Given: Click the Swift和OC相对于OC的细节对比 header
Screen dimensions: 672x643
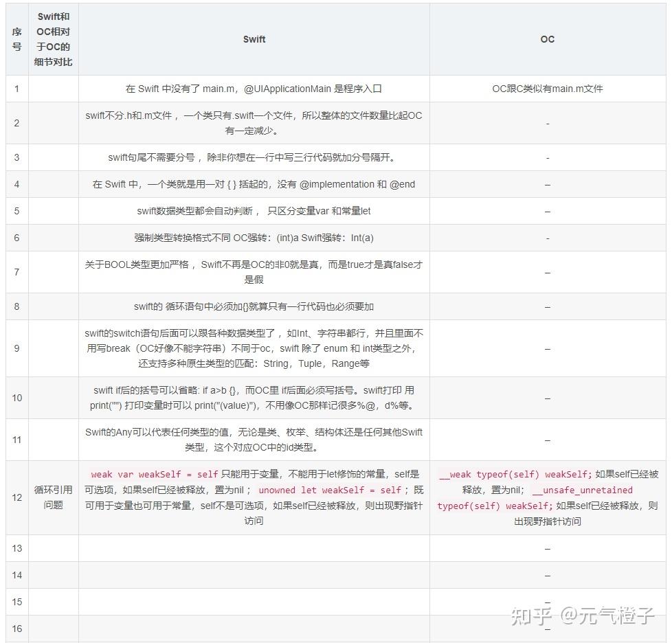Looking at the screenshot, I should click(54, 39).
